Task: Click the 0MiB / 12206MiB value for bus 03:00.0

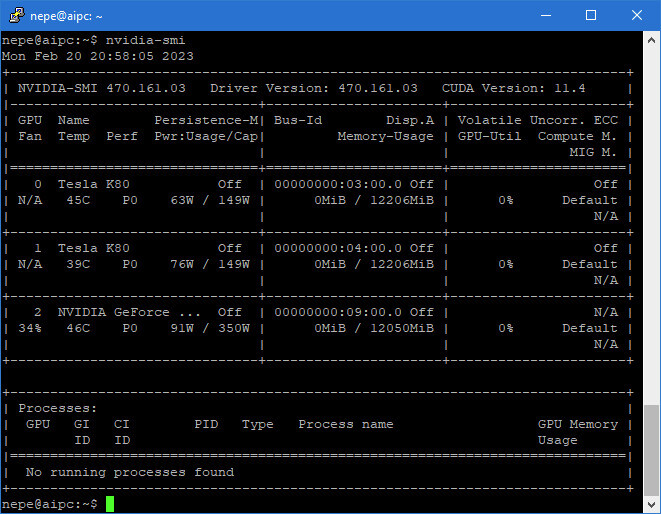Action: click(374, 200)
